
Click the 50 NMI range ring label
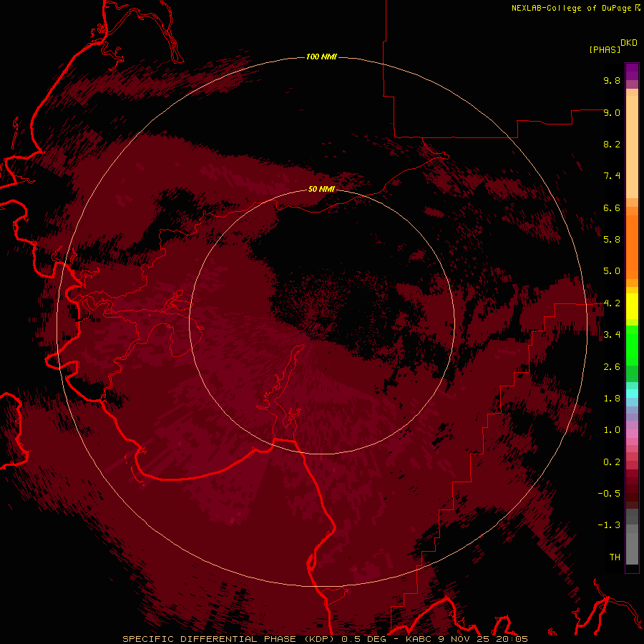pos(321,189)
